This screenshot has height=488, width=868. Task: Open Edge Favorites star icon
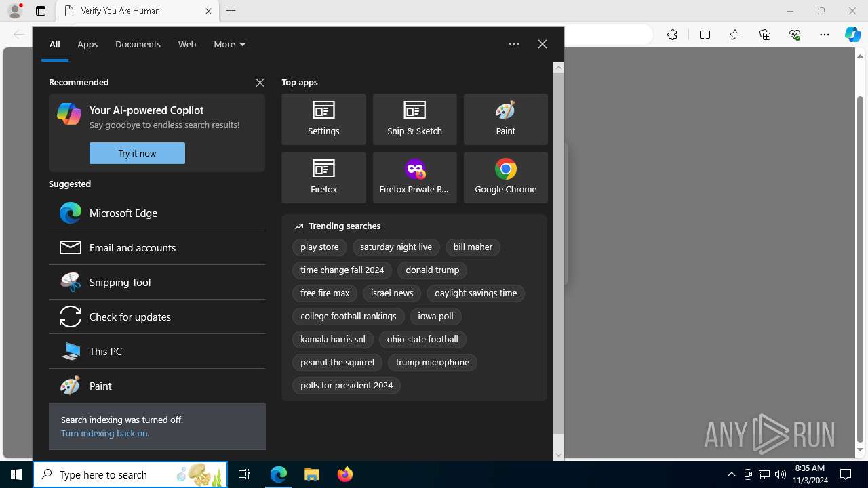pyautogui.click(x=735, y=35)
